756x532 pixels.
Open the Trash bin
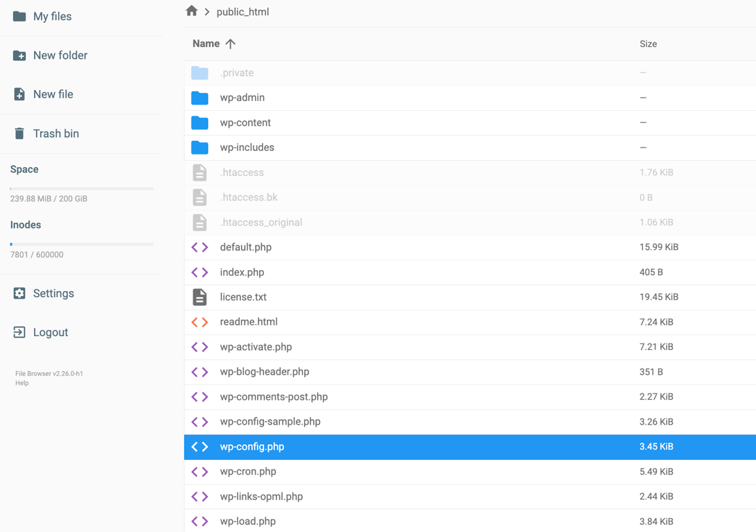[x=20, y=133]
